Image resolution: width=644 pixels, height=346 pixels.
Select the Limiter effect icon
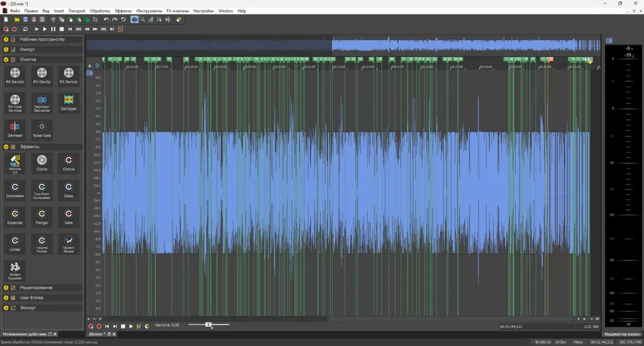click(15, 243)
